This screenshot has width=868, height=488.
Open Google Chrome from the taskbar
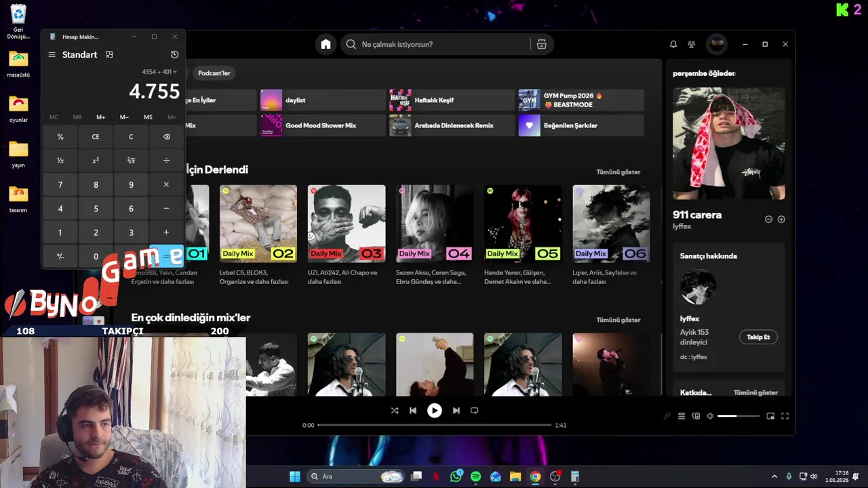(535, 476)
